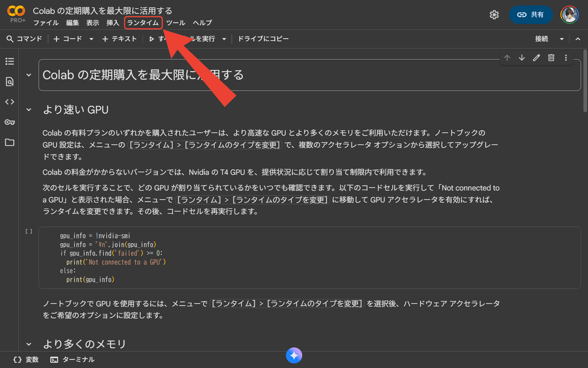This screenshot has height=368, width=588.
Task: Open the コマンド search palette
Action: pos(24,39)
